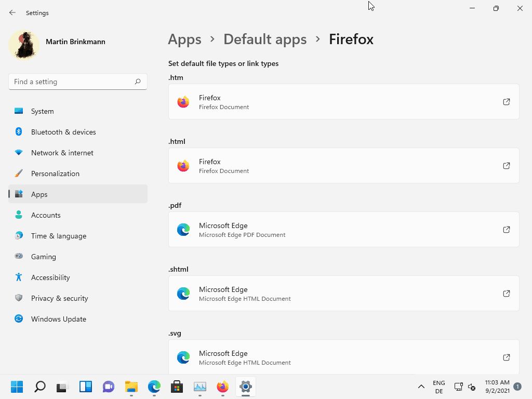The height and width of the screenshot is (399, 532).
Task: Show hidden tray icons chevron
Action: (x=421, y=387)
